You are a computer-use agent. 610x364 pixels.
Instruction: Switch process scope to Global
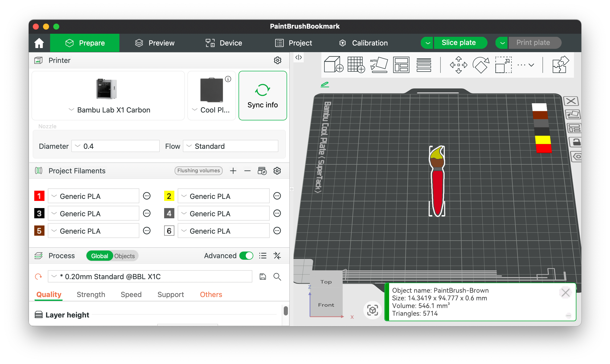(x=100, y=256)
